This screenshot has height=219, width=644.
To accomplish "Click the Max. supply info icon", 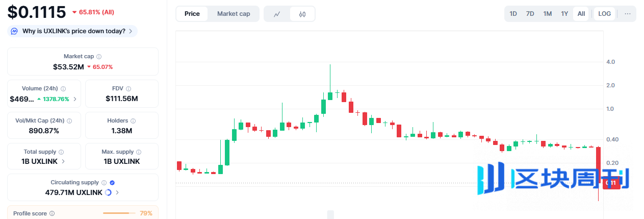I will (139, 152).
